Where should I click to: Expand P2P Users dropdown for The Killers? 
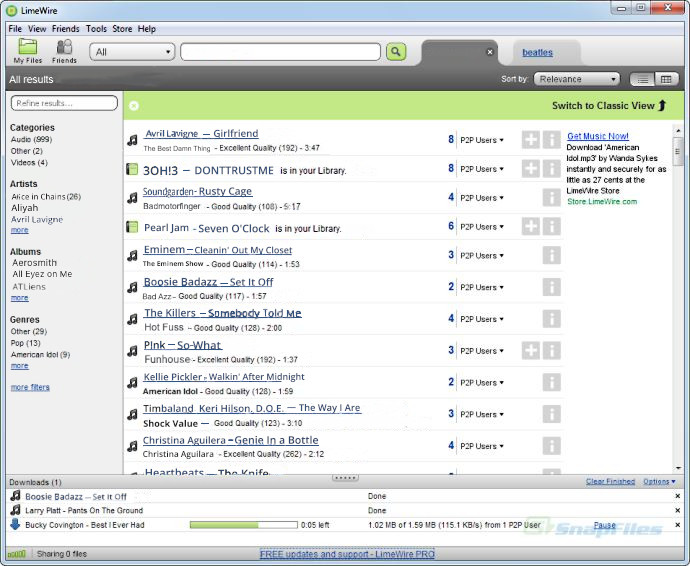pyautogui.click(x=482, y=319)
